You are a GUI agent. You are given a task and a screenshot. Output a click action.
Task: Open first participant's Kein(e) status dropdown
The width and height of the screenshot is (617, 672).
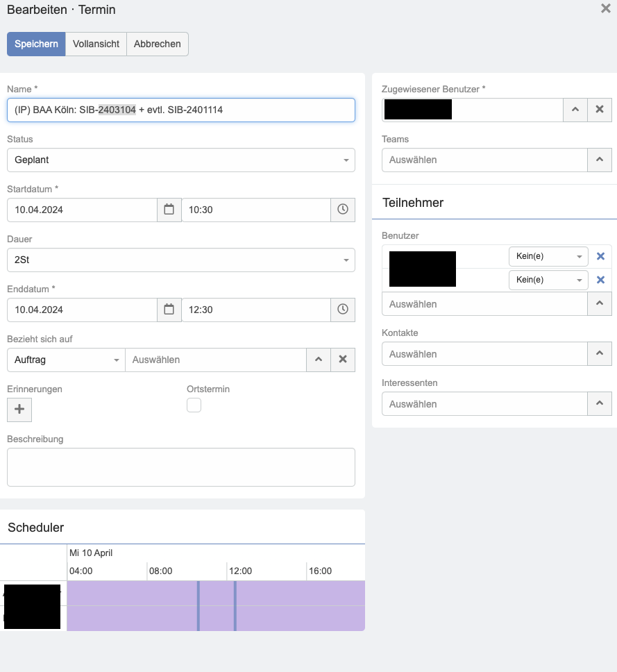click(548, 257)
